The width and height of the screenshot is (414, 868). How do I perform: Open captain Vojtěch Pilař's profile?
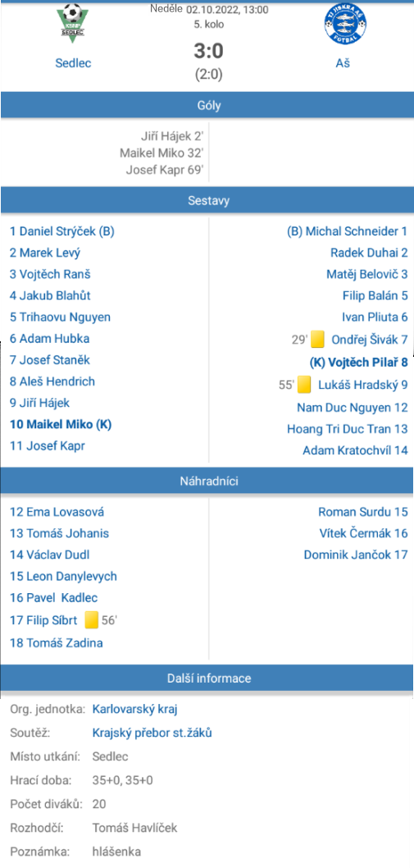(x=358, y=363)
